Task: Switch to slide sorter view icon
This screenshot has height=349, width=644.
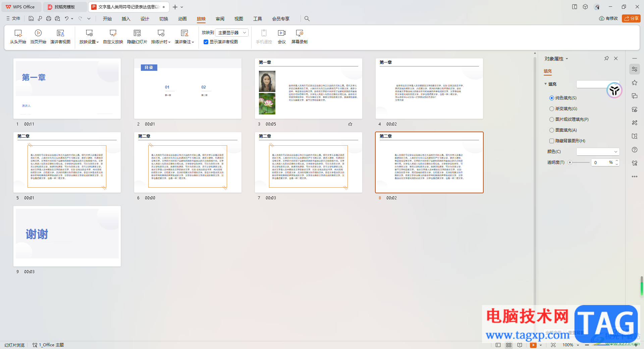Action: [509, 345]
